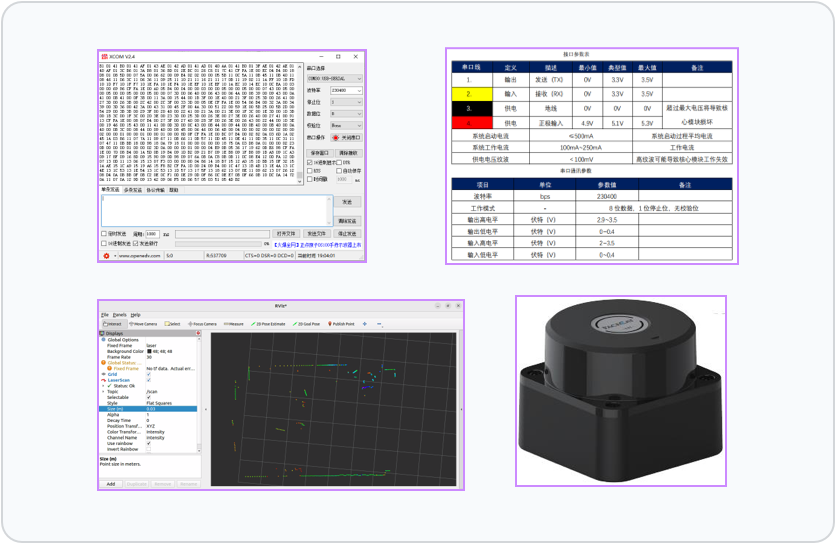Select the Measure tool
This screenshot has width=836, height=544.
pyautogui.click(x=234, y=324)
